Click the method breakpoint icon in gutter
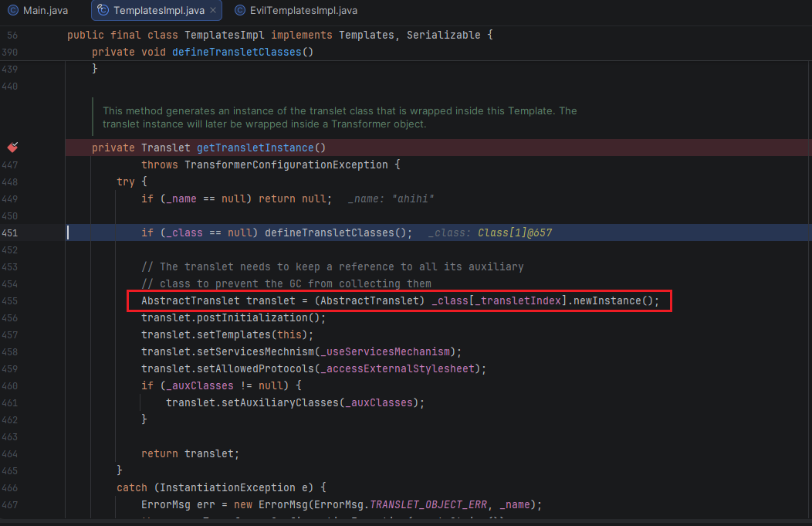 click(x=12, y=148)
